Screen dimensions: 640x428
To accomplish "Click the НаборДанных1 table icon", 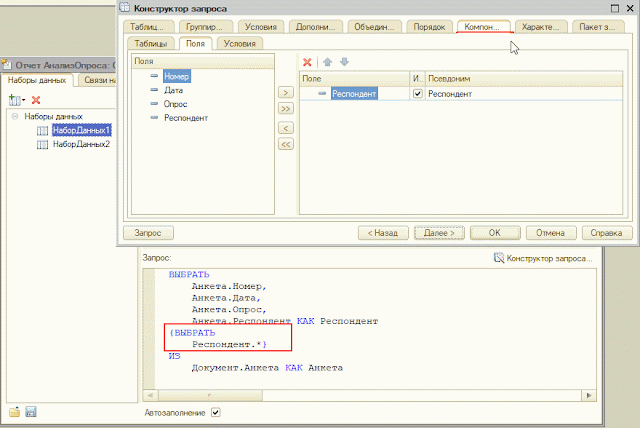I will point(42,131).
